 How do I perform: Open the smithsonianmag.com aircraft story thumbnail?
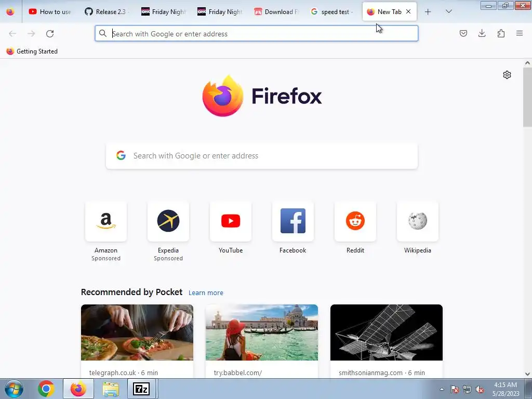click(387, 332)
